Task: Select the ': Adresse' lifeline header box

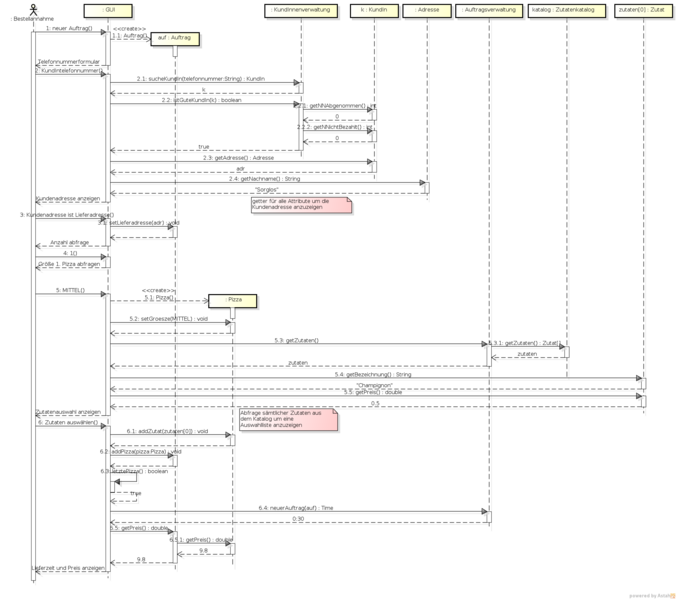Action: 427,11
